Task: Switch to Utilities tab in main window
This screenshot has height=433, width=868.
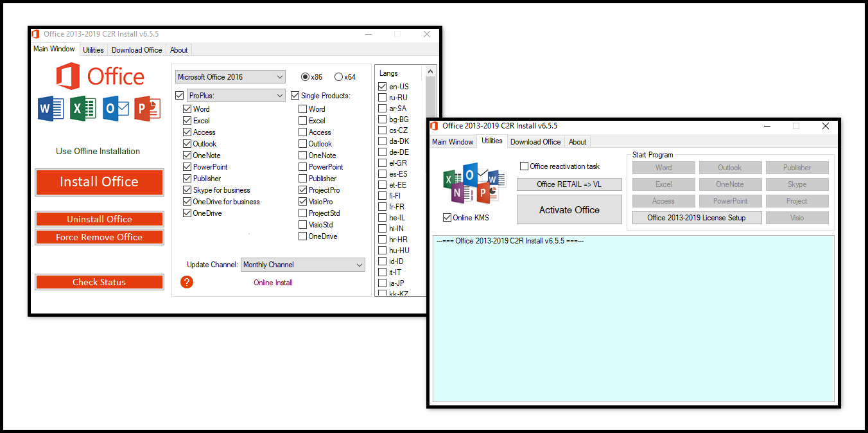Action: [x=93, y=50]
